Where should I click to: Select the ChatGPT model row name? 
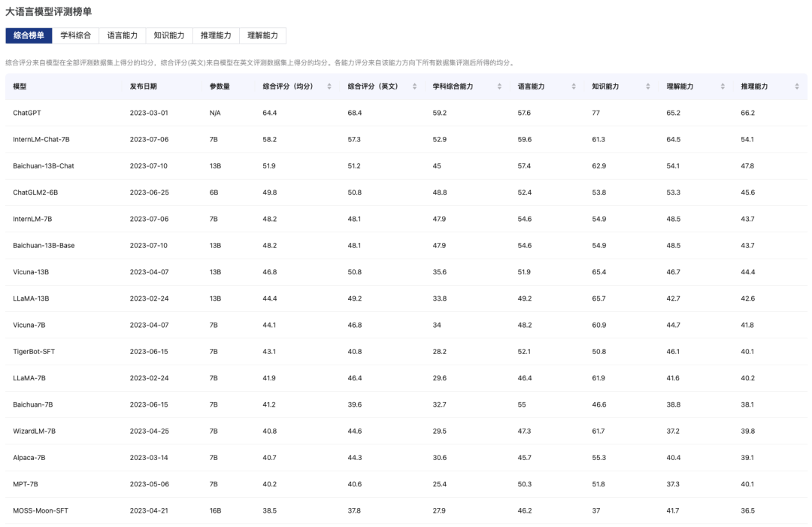point(27,113)
